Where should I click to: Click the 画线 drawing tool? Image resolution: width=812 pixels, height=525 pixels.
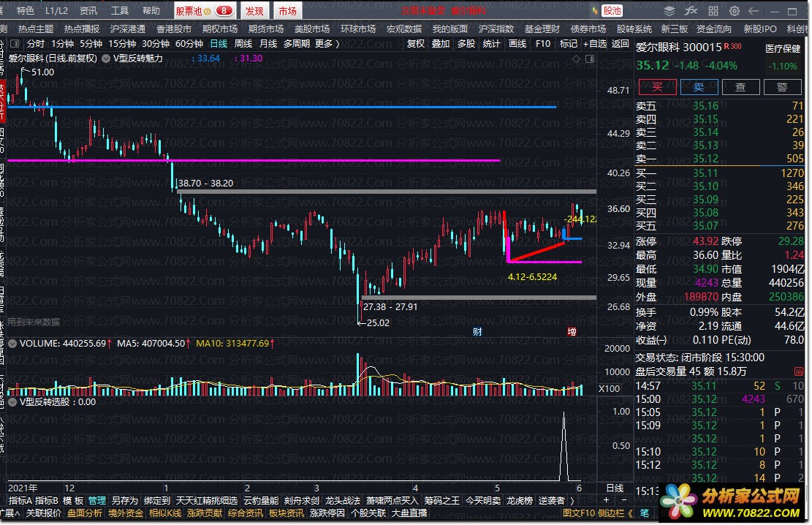click(x=517, y=44)
